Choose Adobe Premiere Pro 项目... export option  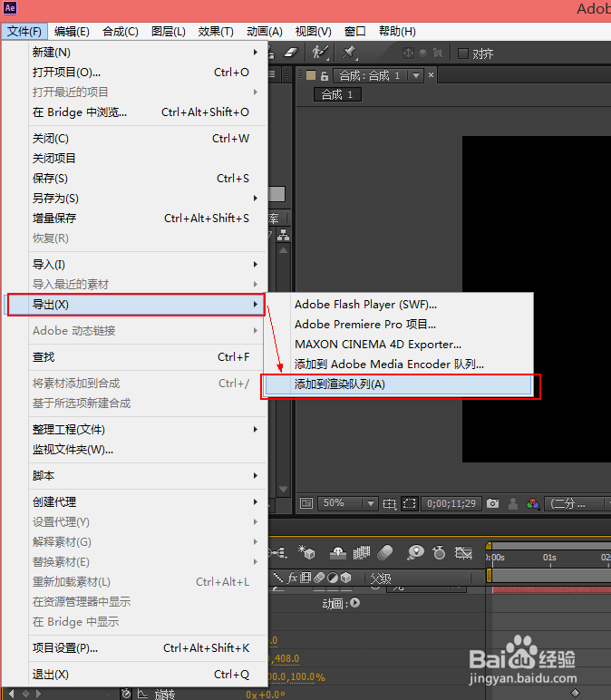pyautogui.click(x=399, y=325)
